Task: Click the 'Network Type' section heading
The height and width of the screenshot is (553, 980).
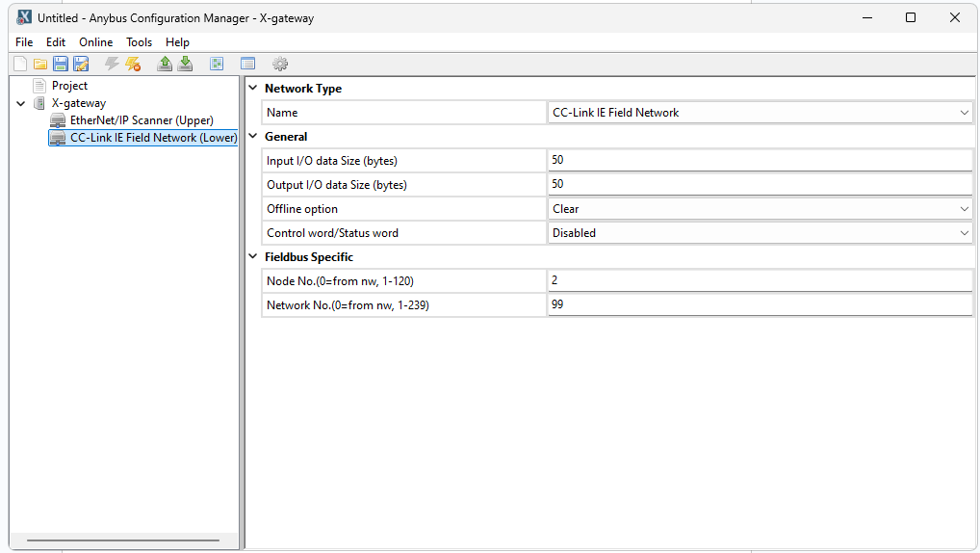Action: click(x=303, y=89)
